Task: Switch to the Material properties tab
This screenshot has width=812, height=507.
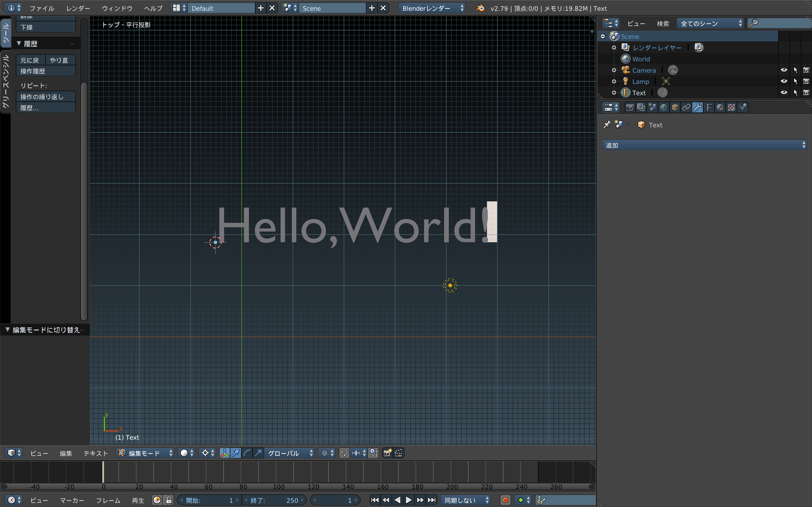Action: [x=720, y=107]
